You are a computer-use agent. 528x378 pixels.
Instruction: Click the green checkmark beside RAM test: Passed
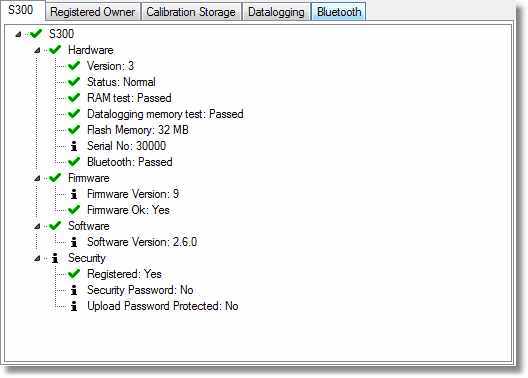(x=74, y=98)
